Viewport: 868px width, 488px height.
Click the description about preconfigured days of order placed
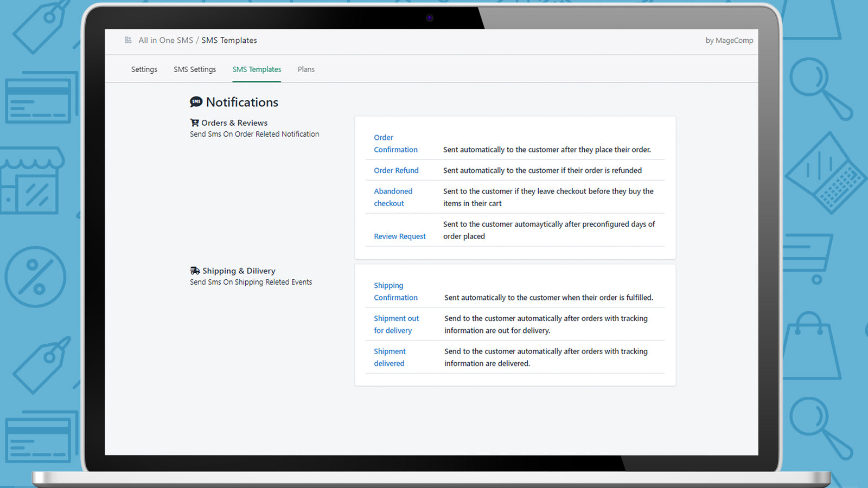549,230
